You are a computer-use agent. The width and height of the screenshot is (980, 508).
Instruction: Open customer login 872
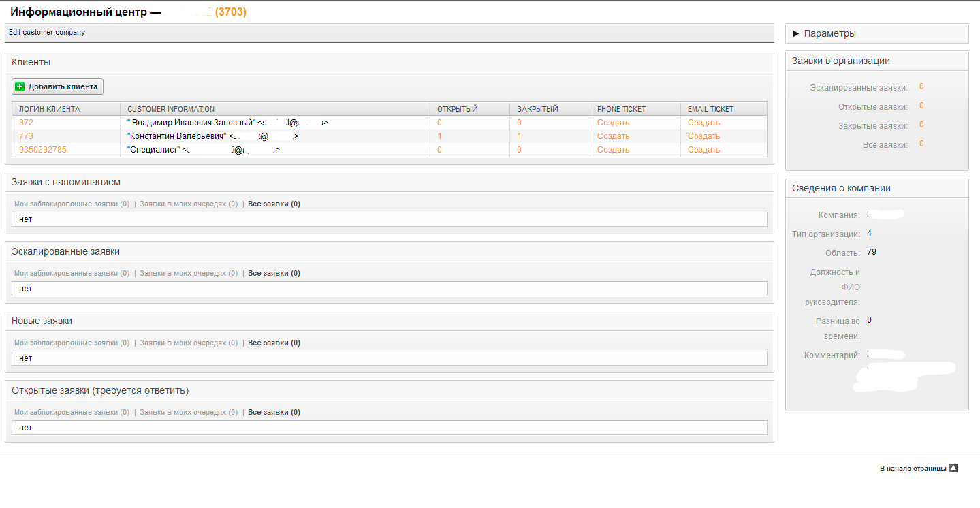(26, 123)
